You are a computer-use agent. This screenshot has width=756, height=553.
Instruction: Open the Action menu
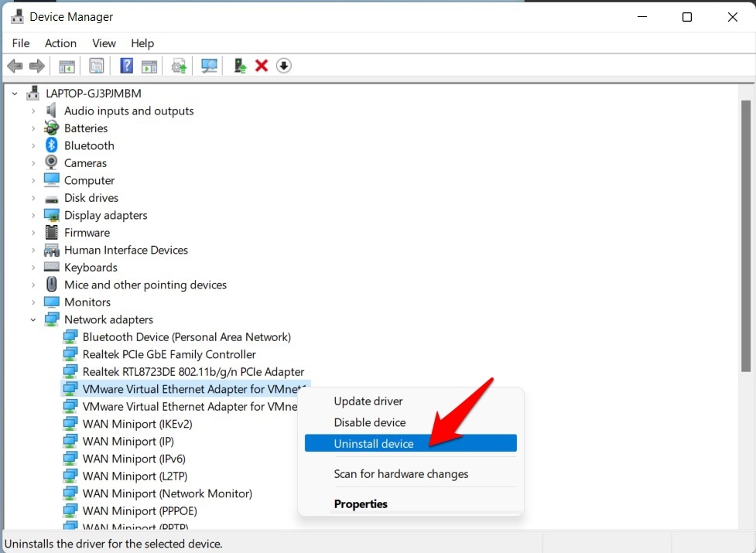pos(60,43)
